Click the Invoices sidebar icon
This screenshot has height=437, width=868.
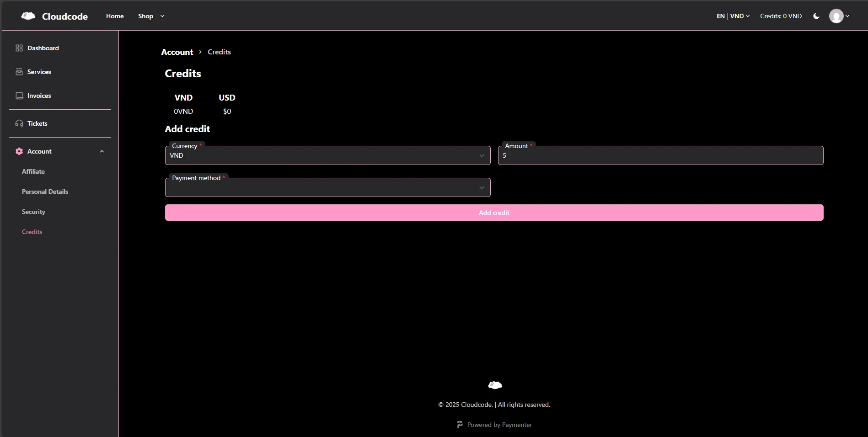pyautogui.click(x=19, y=96)
